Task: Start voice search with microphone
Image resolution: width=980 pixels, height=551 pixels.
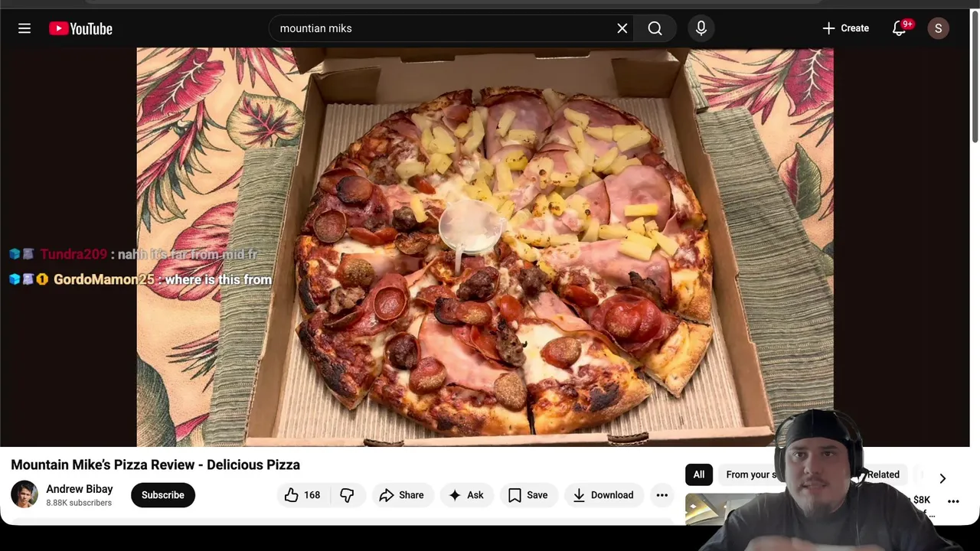Action: pyautogui.click(x=701, y=28)
